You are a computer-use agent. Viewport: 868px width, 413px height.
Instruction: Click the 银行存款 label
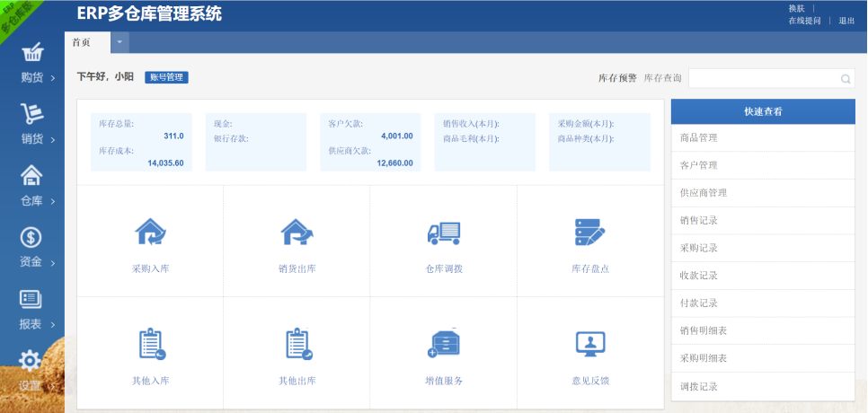[x=232, y=138]
